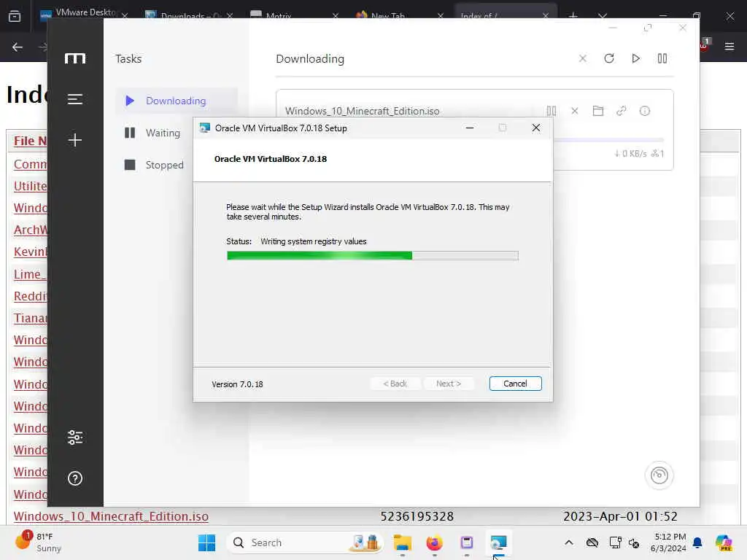Add a new download task in Motrix

[x=75, y=140]
